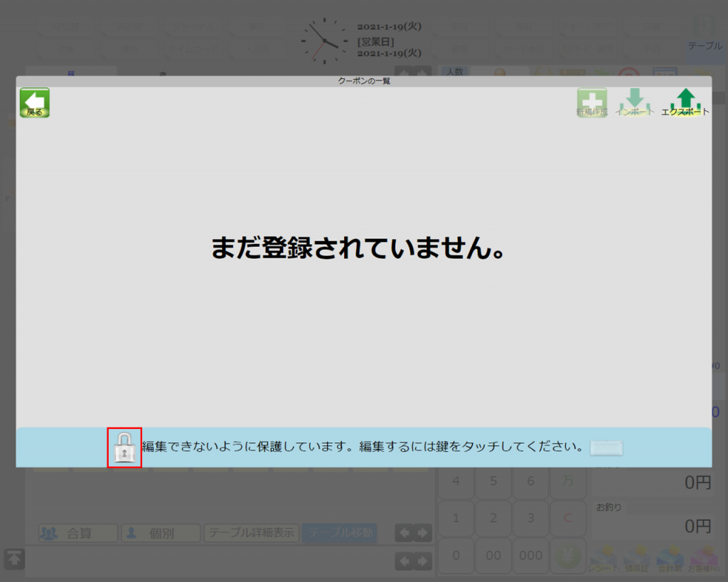Select the 合算 button
The image size is (728, 582).
[x=78, y=533]
